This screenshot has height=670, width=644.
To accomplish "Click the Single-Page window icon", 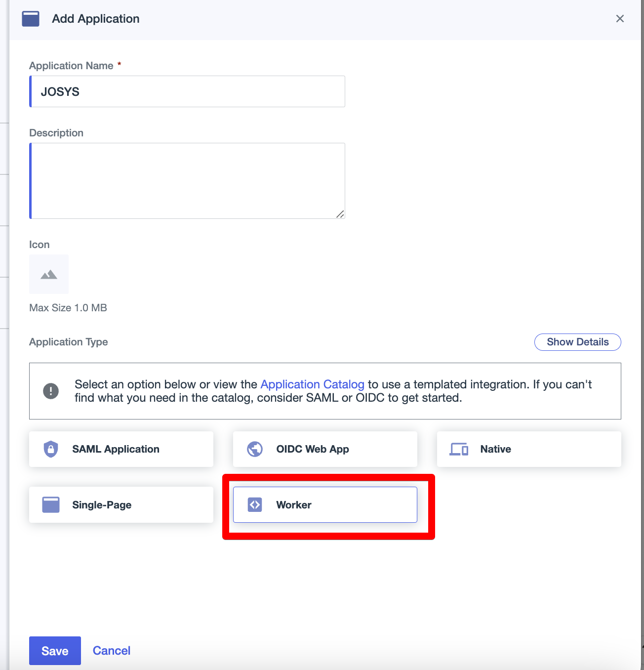I will (x=51, y=505).
